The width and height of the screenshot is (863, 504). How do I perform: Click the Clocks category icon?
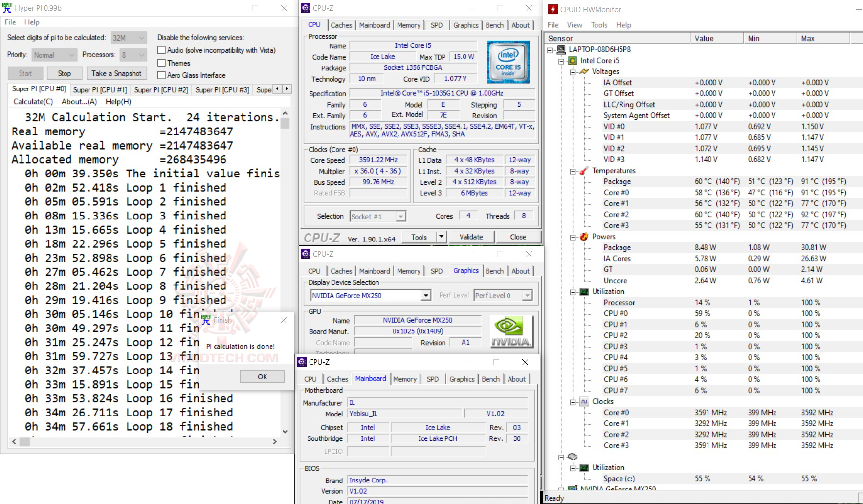click(x=584, y=402)
